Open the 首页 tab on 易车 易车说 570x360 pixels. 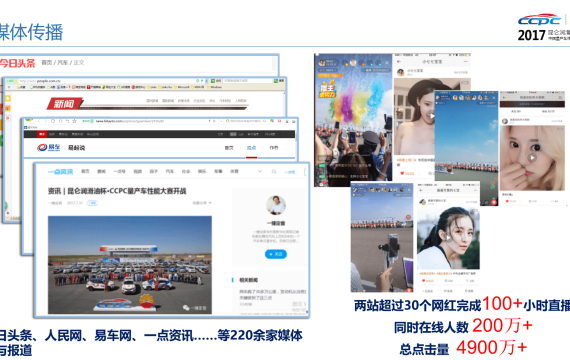click(x=229, y=148)
